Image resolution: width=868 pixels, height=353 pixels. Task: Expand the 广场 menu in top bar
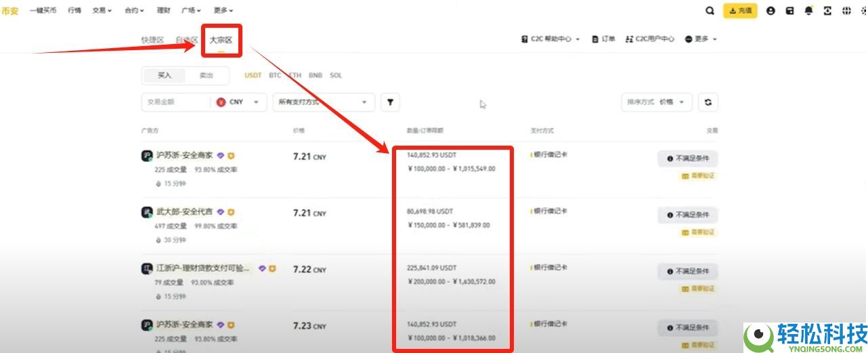click(192, 11)
